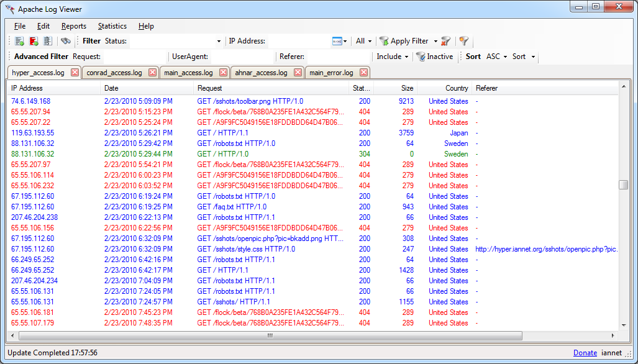The image size is (638, 364).
Task: Open the filter wizard
Action: pos(464,40)
